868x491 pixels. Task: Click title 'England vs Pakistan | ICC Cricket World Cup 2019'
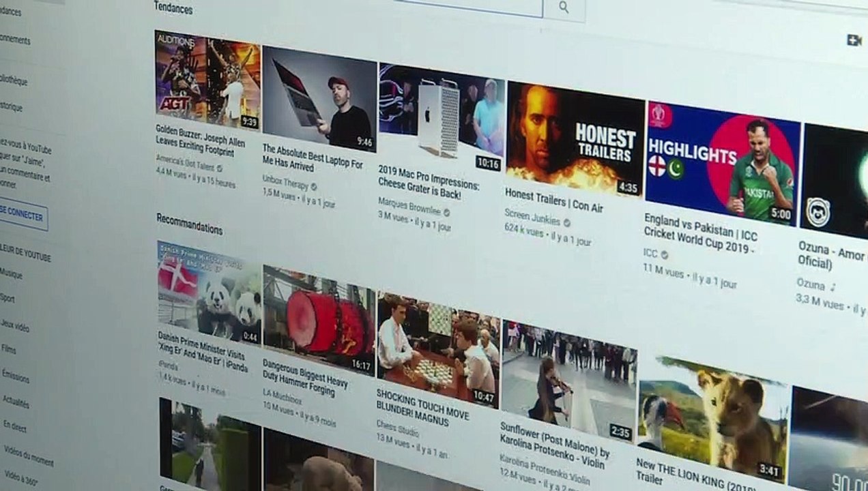[700, 233]
